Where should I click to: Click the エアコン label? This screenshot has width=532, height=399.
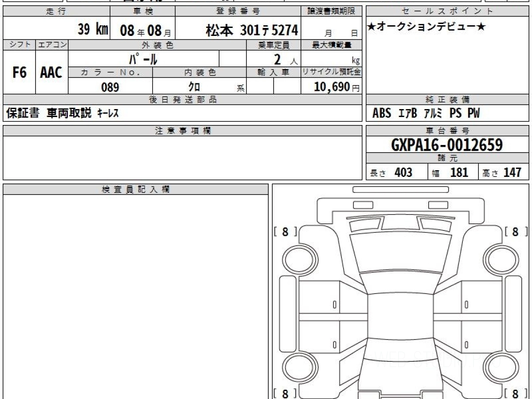[51, 45]
